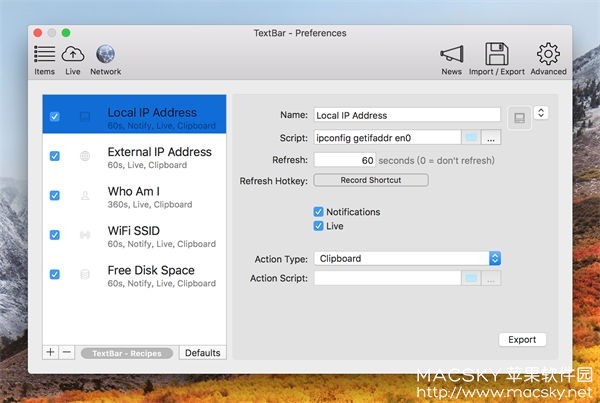This screenshot has width=600, height=403.
Task: Toggle the Notifications checkbox
Action: pos(318,212)
